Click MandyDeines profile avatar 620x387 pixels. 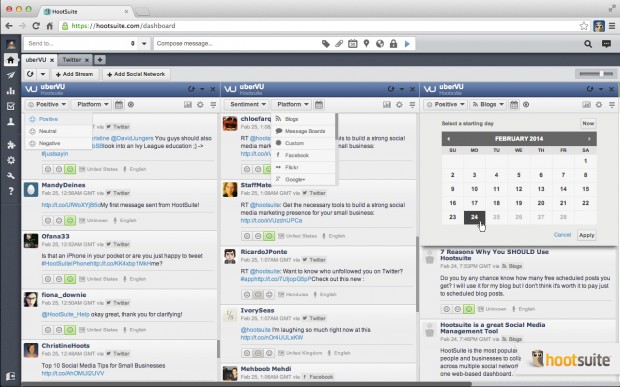pos(31,189)
